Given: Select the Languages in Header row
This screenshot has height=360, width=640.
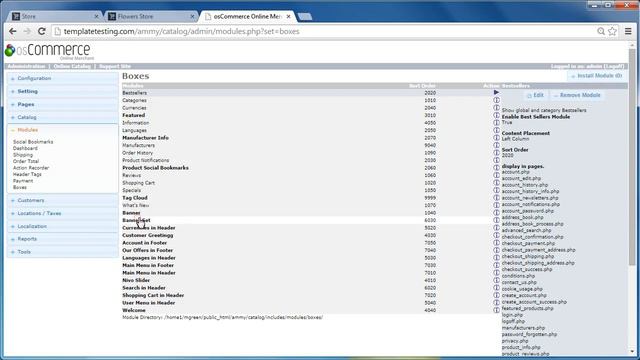Looking at the screenshot, I should pyautogui.click(x=310, y=258).
